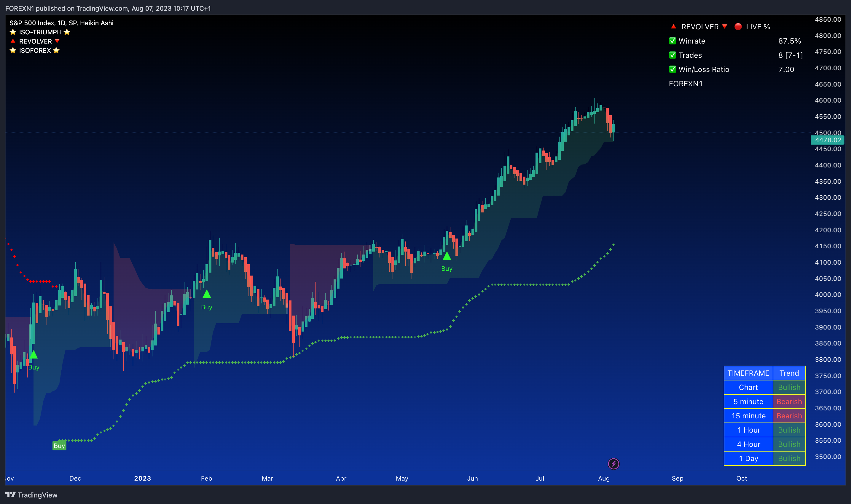Click the 15 minute timeframe cell
The height and width of the screenshot is (504, 851).
(748, 416)
